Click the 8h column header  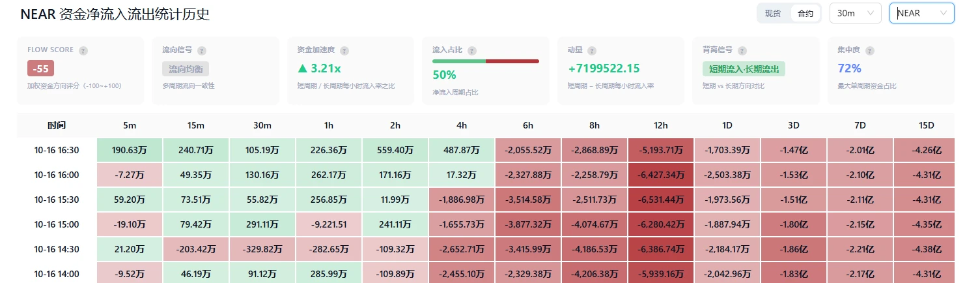(x=595, y=125)
